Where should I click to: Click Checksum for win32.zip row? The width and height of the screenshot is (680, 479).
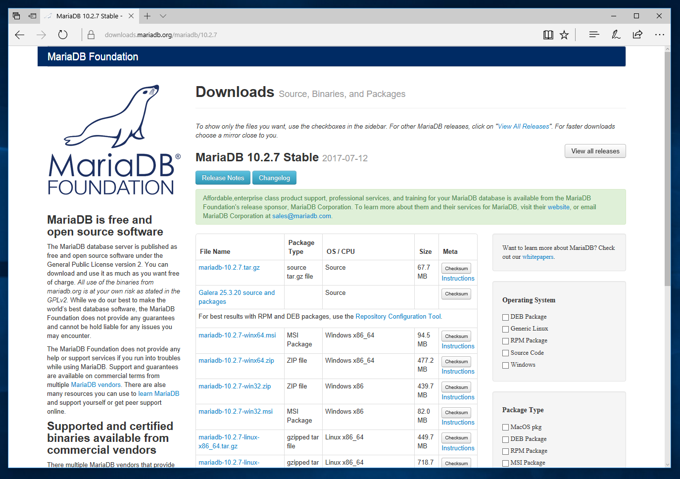click(x=456, y=387)
